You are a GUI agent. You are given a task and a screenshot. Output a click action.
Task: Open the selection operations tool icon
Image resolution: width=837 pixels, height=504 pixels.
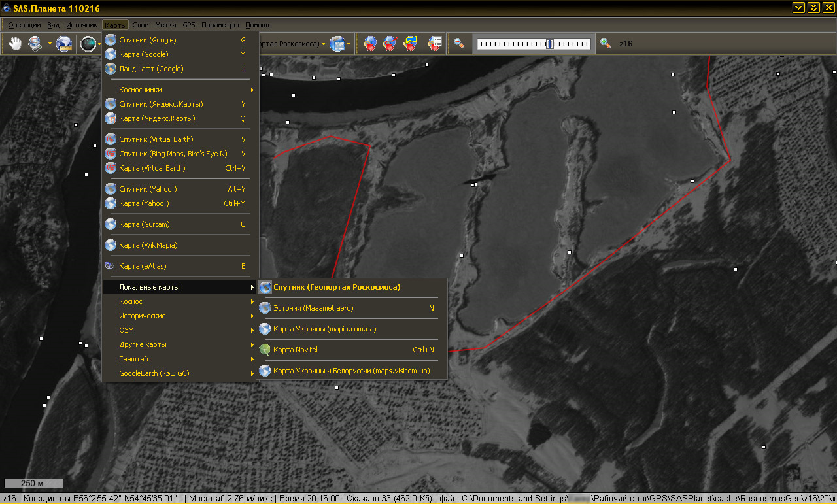click(35, 44)
